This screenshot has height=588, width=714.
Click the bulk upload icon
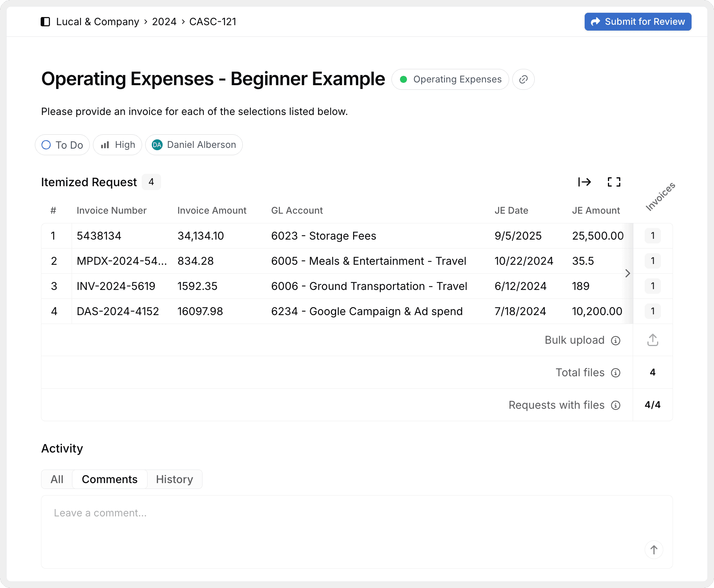(x=652, y=340)
